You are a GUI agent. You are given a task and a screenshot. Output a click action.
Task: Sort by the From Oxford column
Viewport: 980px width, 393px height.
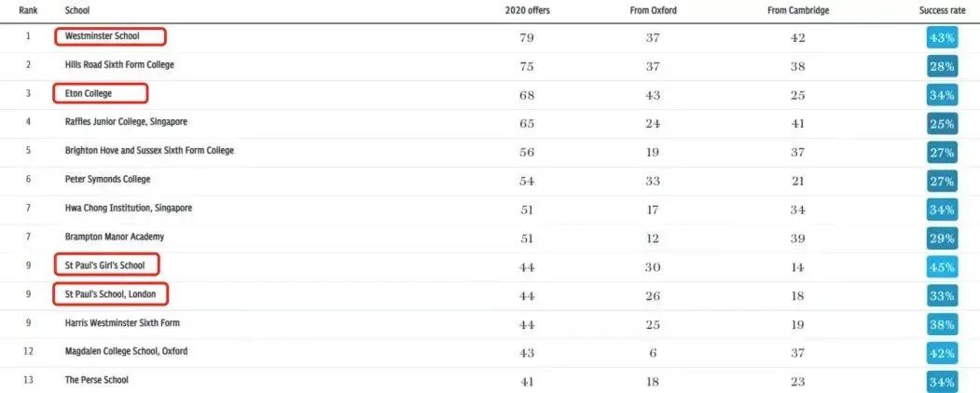point(653,10)
